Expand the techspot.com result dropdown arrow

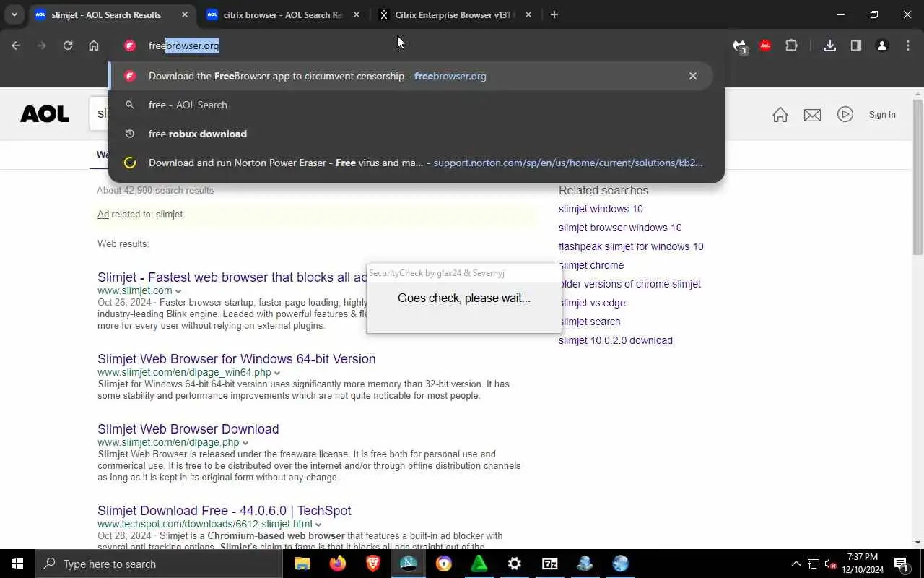click(x=318, y=525)
